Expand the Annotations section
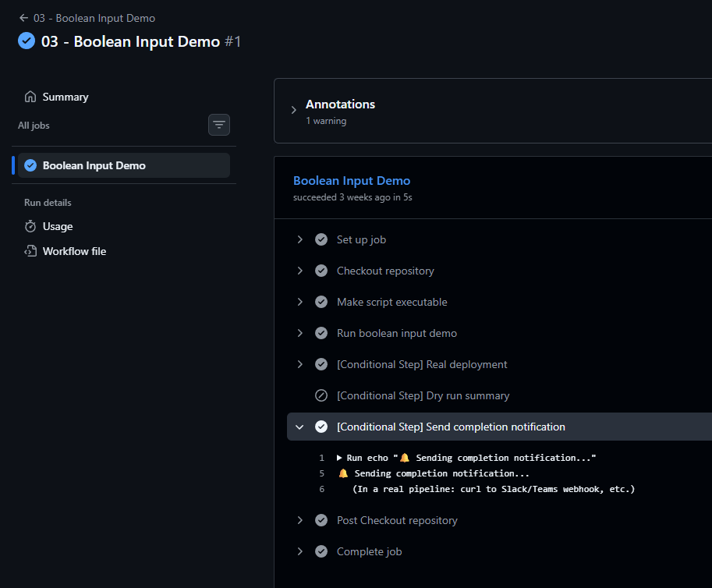The height and width of the screenshot is (588, 712). 294,110
